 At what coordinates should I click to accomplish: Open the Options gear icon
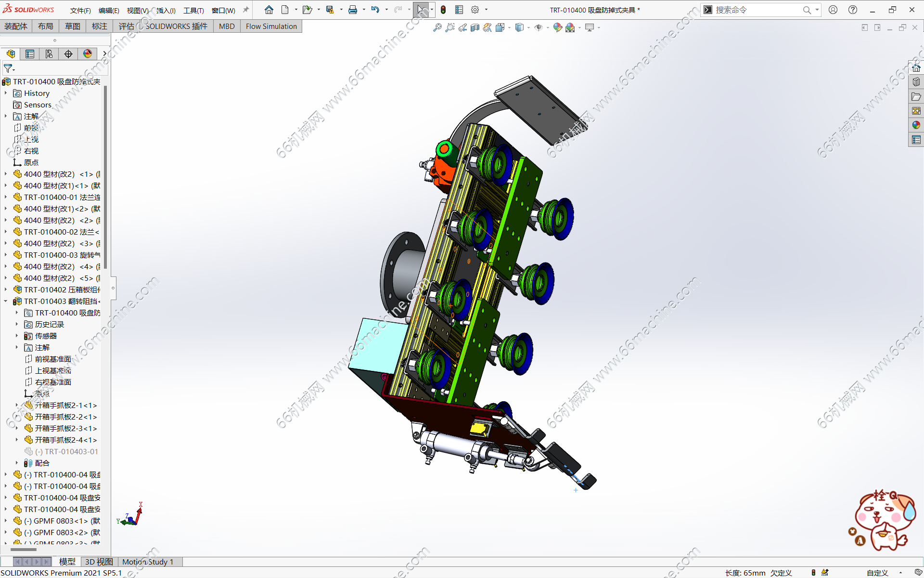point(475,10)
